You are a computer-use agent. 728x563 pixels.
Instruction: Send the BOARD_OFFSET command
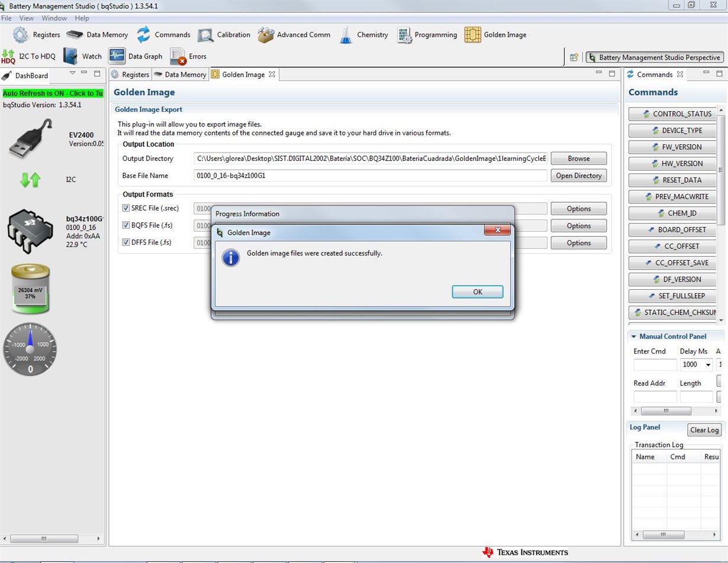pos(673,229)
